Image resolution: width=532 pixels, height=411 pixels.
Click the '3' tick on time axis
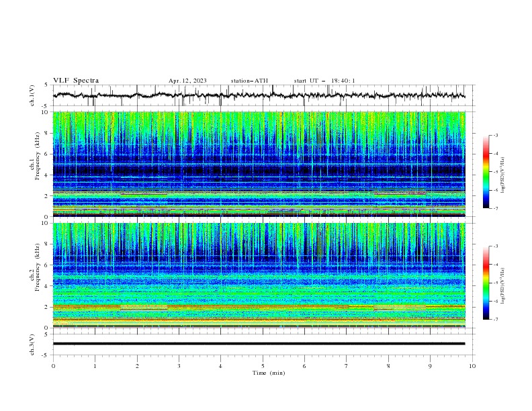tap(179, 366)
